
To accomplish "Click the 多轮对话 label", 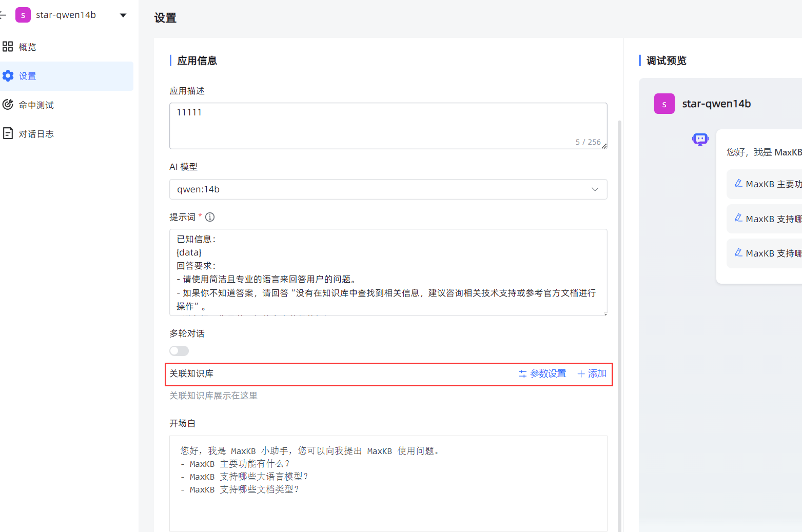I will click(x=187, y=333).
